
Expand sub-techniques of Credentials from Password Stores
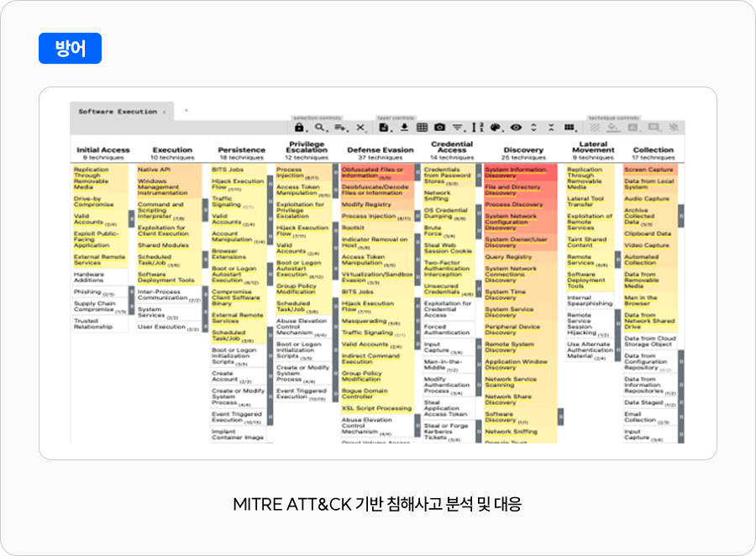tap(478, 175)
